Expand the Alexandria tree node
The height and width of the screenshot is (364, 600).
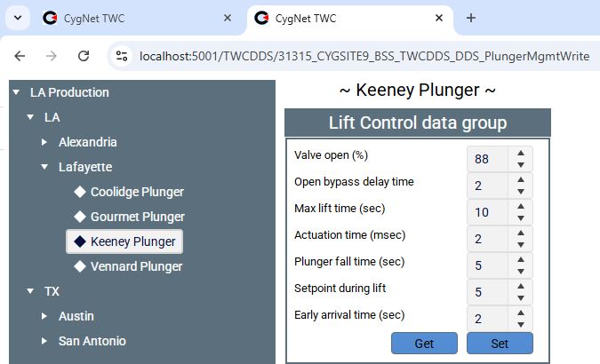pyautogui.click(x=44, y=142)
